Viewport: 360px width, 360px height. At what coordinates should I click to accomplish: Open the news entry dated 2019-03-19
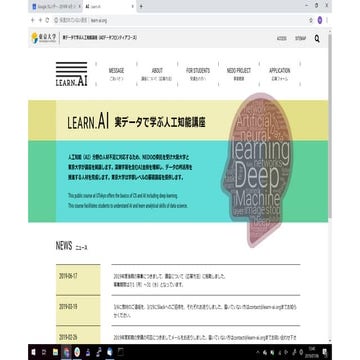[x=205, y=311]
